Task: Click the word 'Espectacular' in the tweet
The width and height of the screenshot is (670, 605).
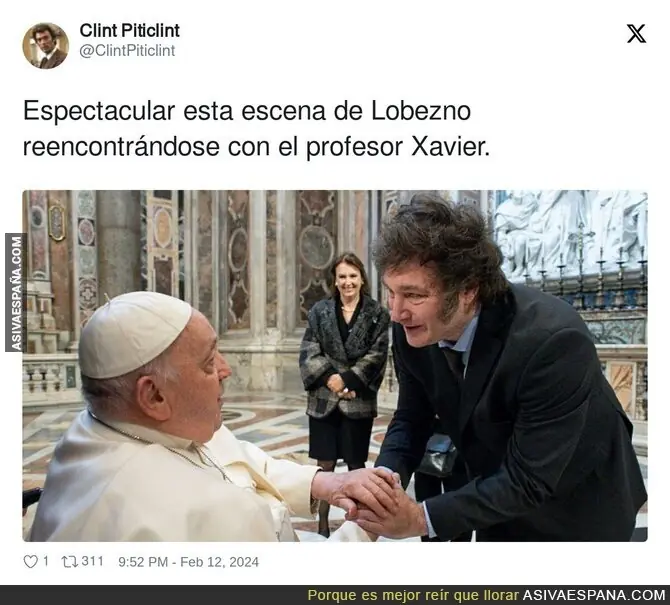Action: (99, 111)
